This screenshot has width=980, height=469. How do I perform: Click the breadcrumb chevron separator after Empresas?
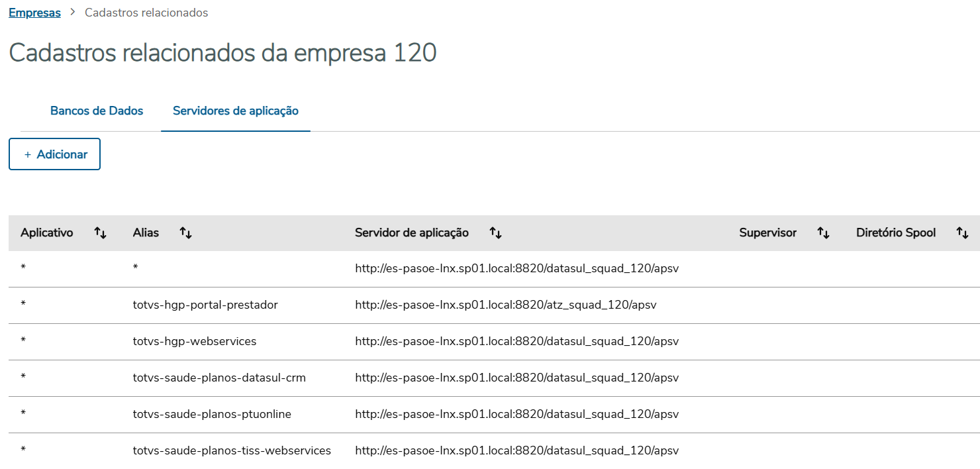pyautogui.click(x=73, y=13)
